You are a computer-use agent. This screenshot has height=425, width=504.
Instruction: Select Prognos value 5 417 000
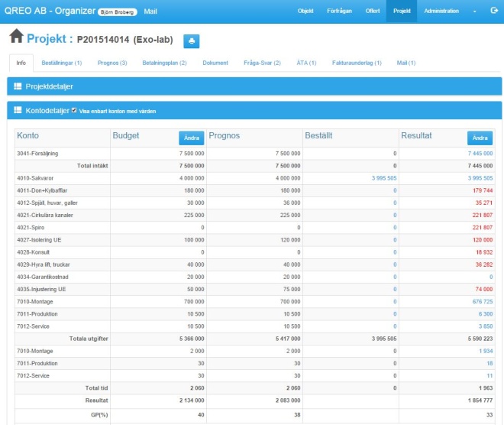coord(288,339)
